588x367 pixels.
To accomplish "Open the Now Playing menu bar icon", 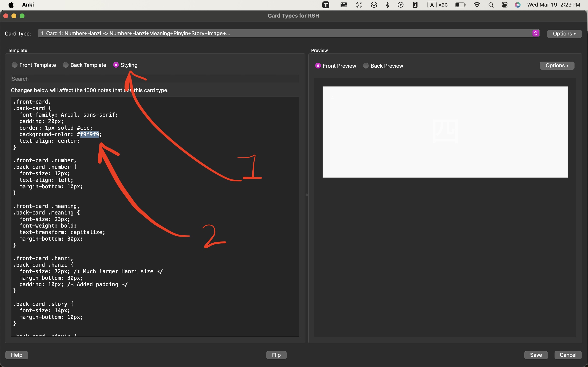I will point(401,5).
